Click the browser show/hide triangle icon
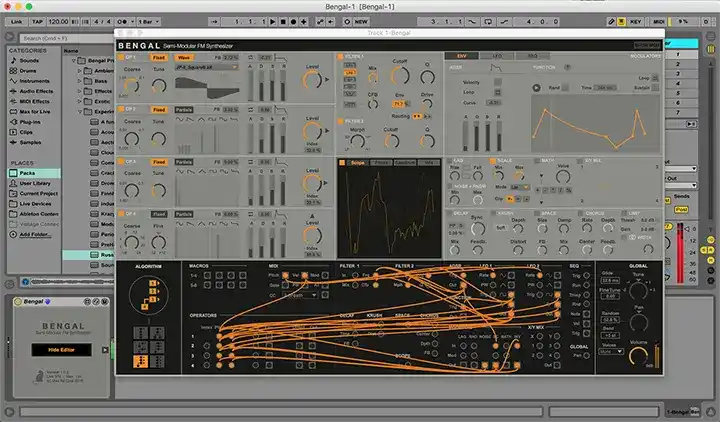720x422 pixels. coord(10,37)
